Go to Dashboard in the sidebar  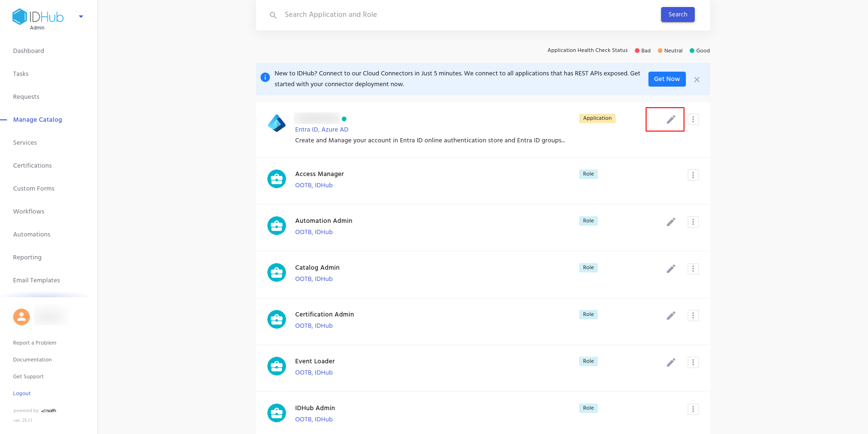[x=29, y=51]
